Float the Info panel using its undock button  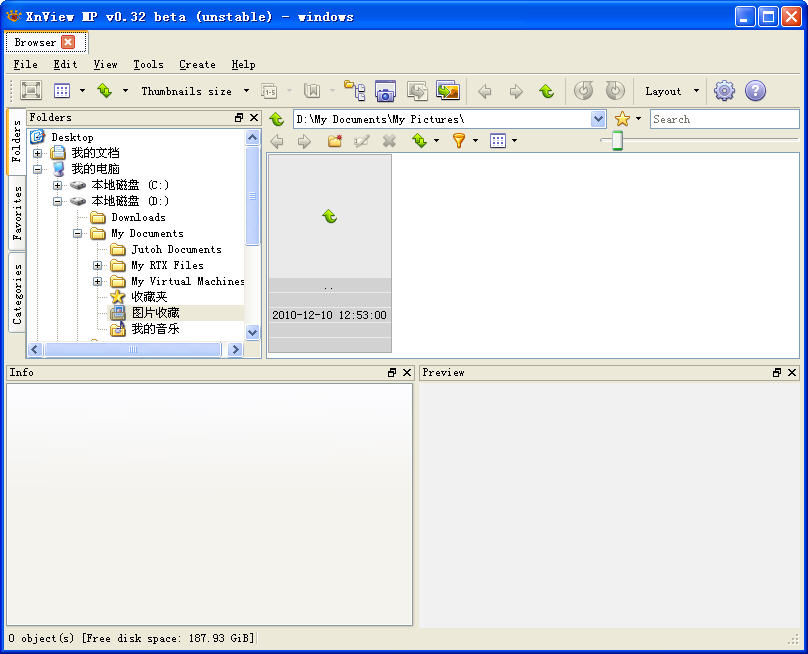click(x=392, y=373)
